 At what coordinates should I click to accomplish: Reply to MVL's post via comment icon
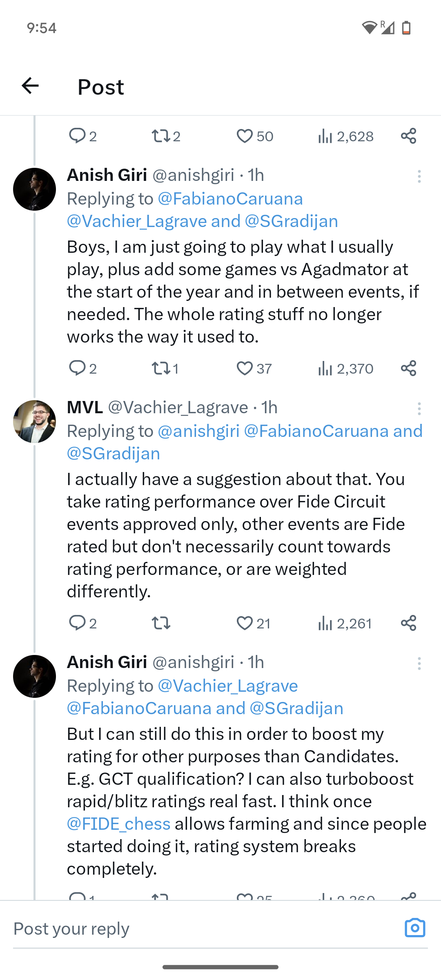[x=77, y=623]
